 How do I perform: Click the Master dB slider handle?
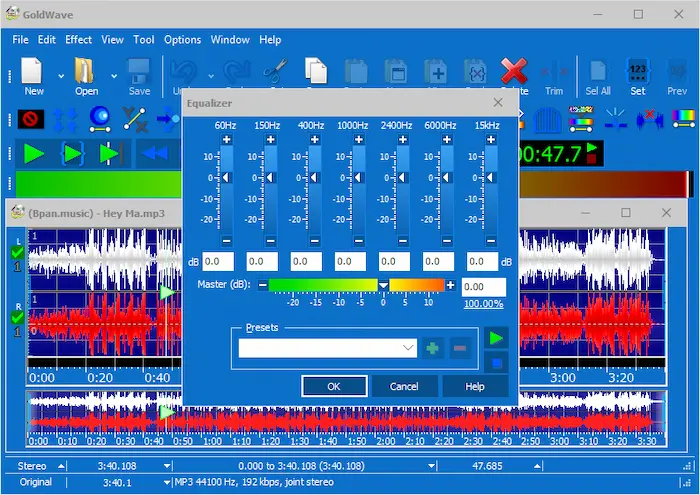383,285
